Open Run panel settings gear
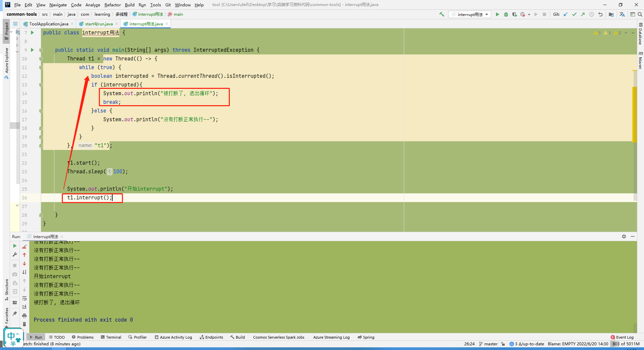Image resolution: width=644 pixels, height=350 pixels. [624, 236]
